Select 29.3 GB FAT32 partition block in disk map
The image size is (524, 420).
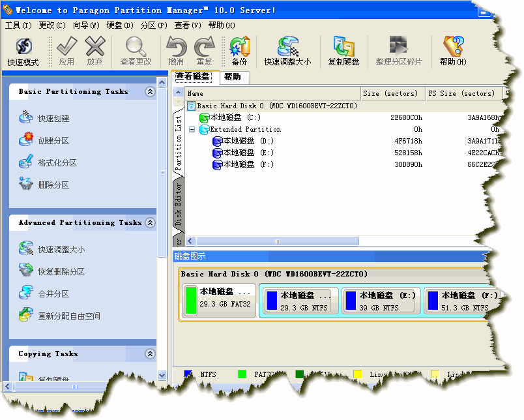[x=219, y=299]
